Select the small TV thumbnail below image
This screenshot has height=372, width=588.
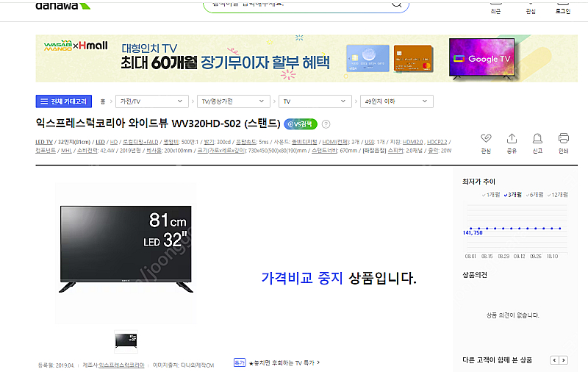click(x=126, y=341)
